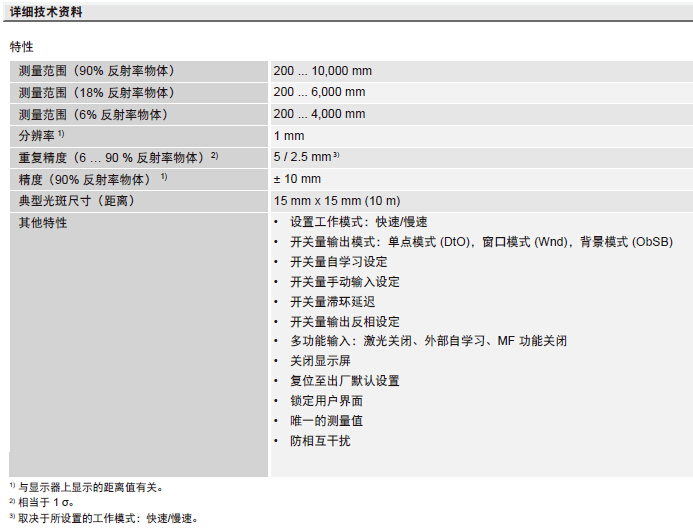This screenshot has width=693, height=529.
Task: Click the 复位至出厂默认设置 bullet item
Action: coord(345,381)
